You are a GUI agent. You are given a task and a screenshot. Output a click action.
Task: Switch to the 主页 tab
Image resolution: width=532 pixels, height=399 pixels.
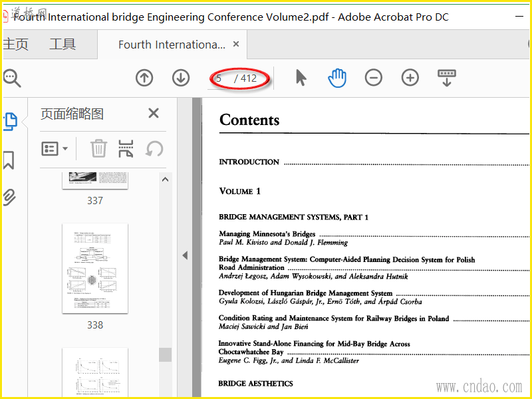15,44
